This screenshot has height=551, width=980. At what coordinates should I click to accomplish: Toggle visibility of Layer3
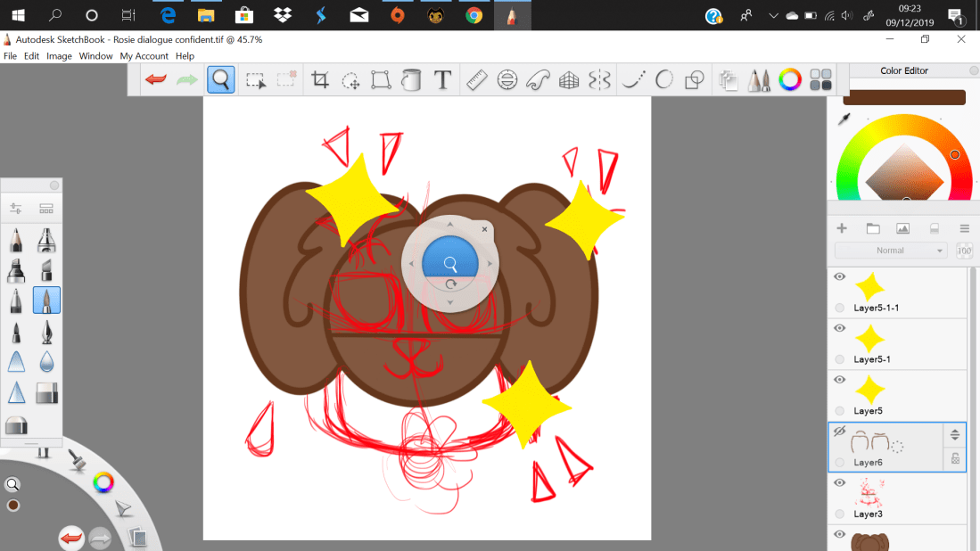click(839, 483)
